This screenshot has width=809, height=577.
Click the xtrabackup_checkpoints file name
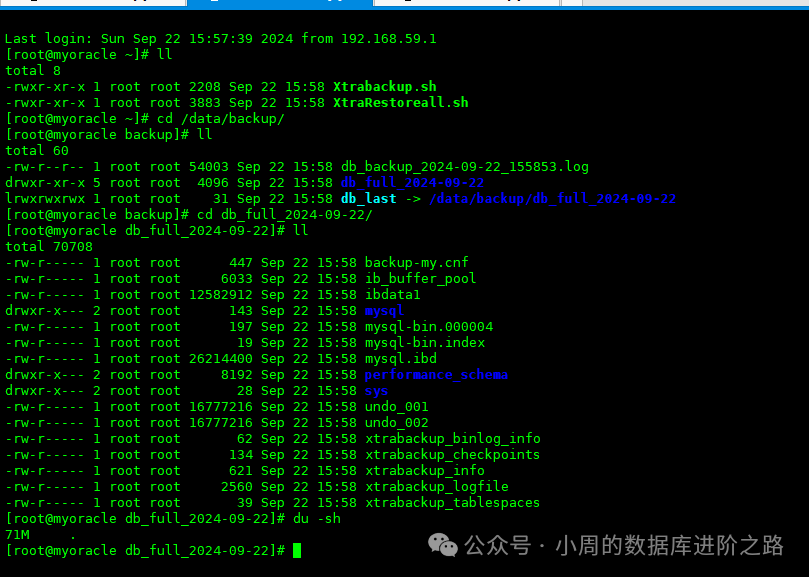[452, 455]
